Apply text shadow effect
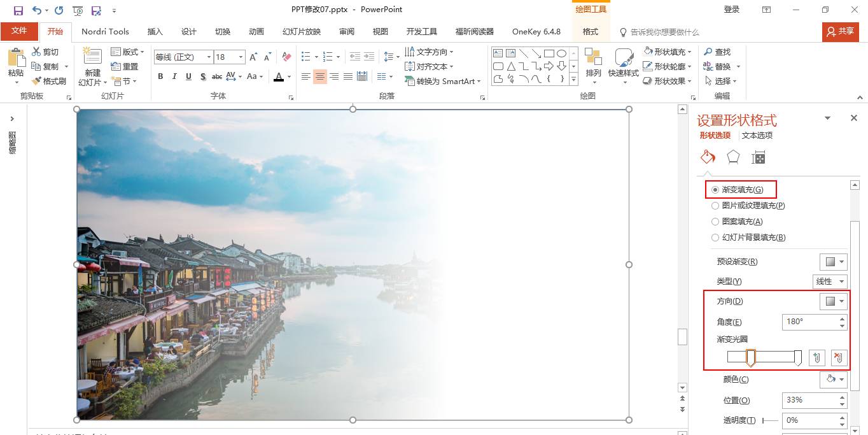Viewport: 868px width, 435px height. point(203,76)
